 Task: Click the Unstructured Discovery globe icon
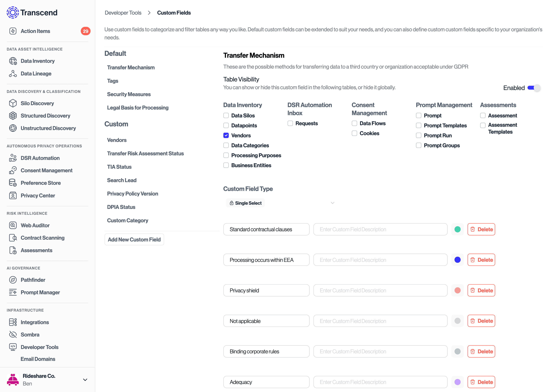(13, 128)
